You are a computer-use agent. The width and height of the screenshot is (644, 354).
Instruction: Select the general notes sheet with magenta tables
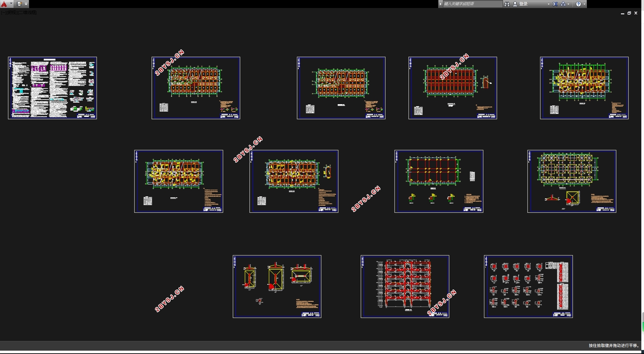52,88
